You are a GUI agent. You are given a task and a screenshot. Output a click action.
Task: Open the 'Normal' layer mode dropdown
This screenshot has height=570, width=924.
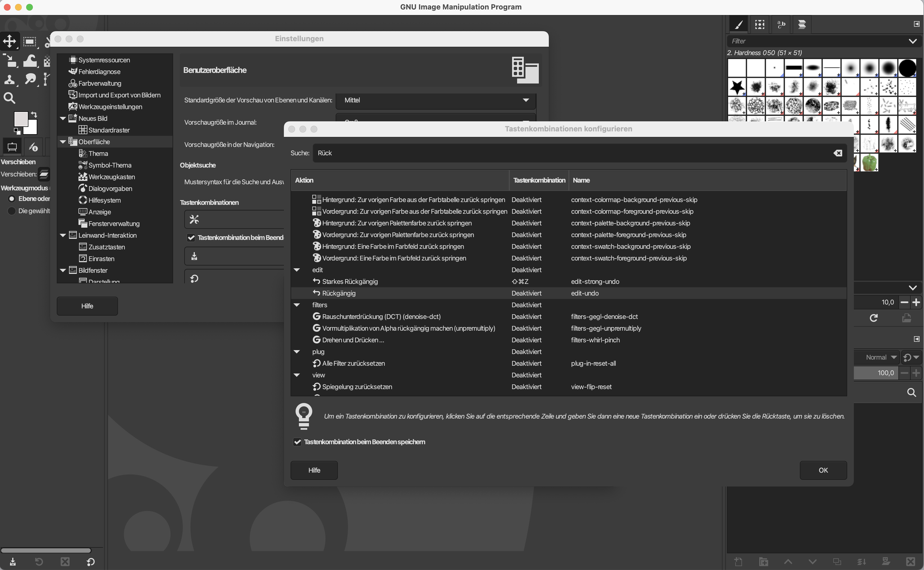click(x=877, y=357)
